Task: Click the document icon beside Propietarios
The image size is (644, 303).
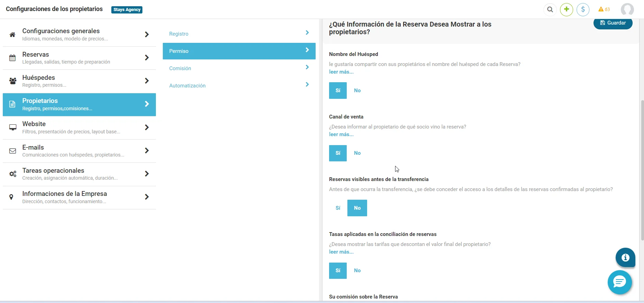Action: pos(12,104)
